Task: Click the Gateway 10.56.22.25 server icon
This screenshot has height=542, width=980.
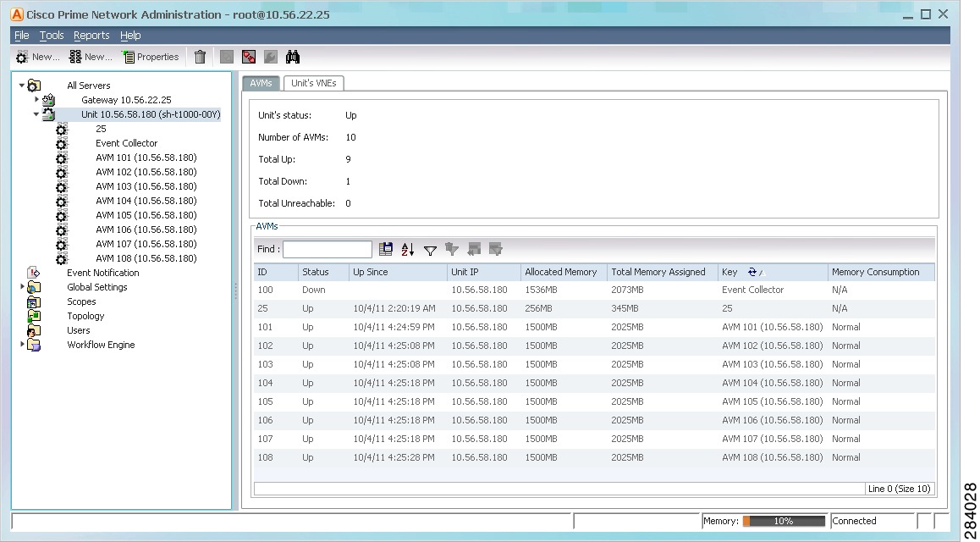Action: (x=49, y=100)
